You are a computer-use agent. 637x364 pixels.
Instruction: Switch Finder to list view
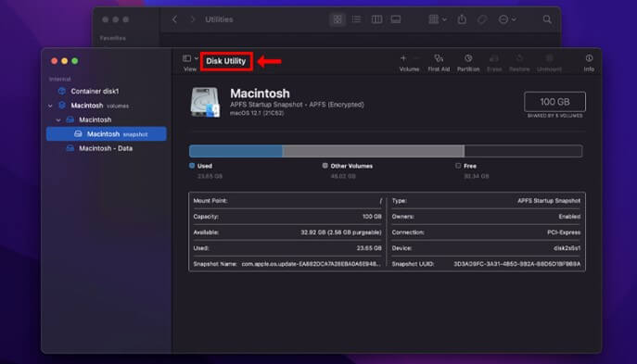[357, 19]
